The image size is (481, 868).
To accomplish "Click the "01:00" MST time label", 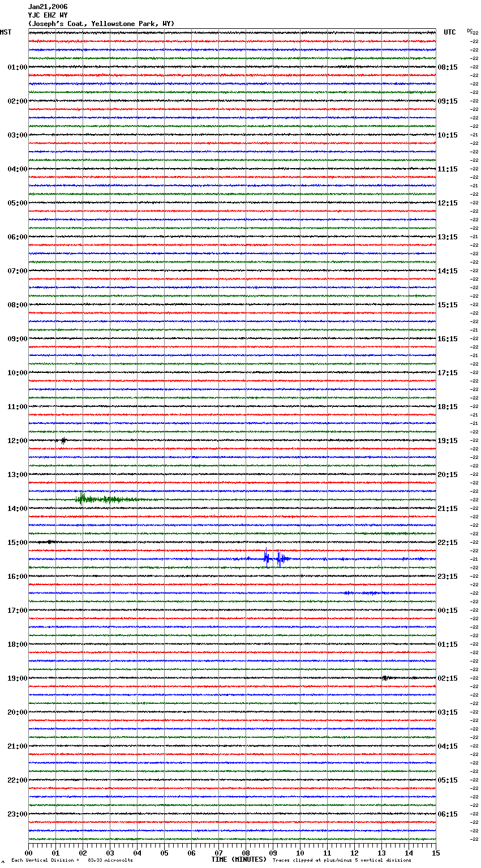I will [x=17, y=67].
